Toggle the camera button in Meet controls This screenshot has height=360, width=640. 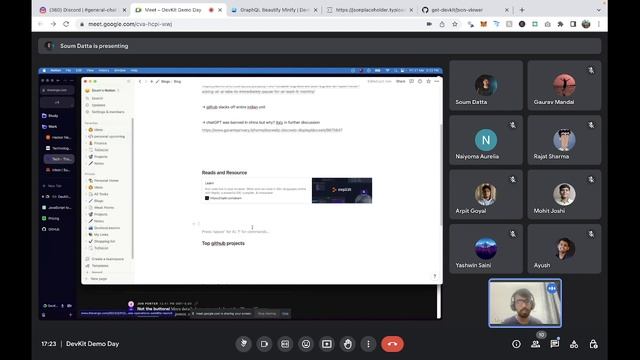point(264,344)
